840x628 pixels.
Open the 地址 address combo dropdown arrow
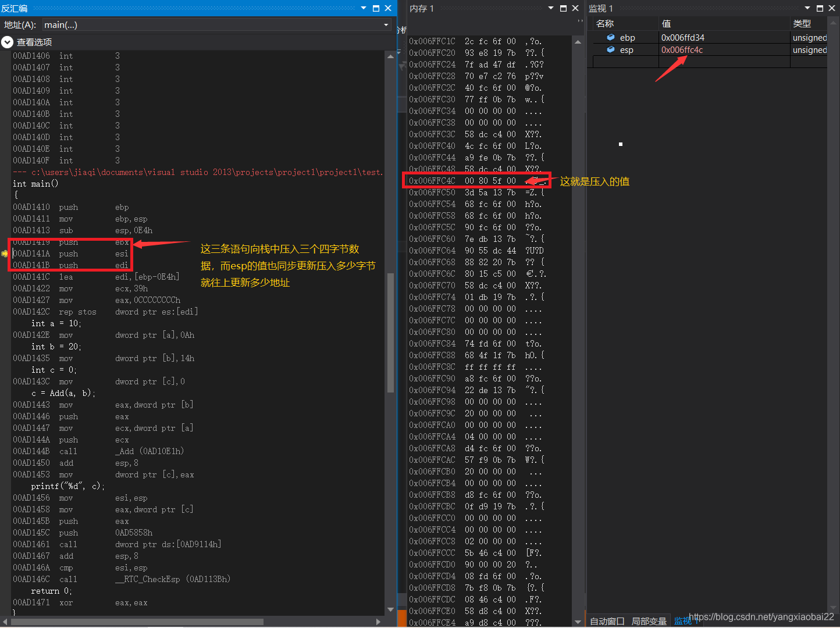coord(386,24)
